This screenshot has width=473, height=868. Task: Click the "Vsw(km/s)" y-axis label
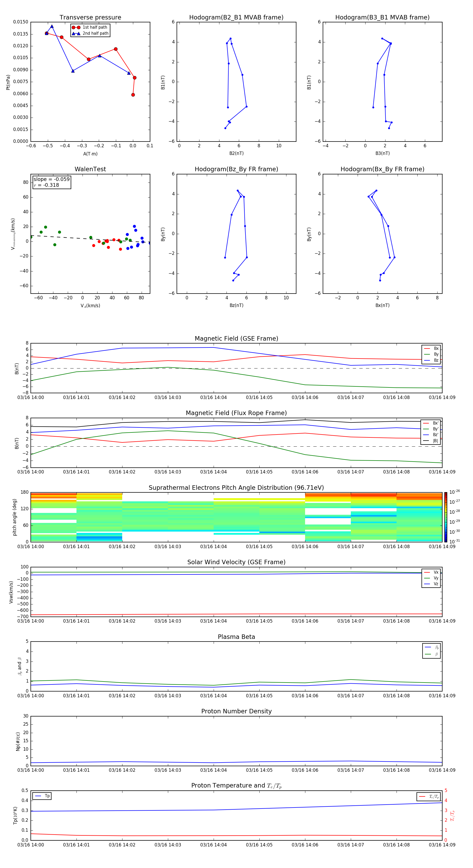pos(11,592)
